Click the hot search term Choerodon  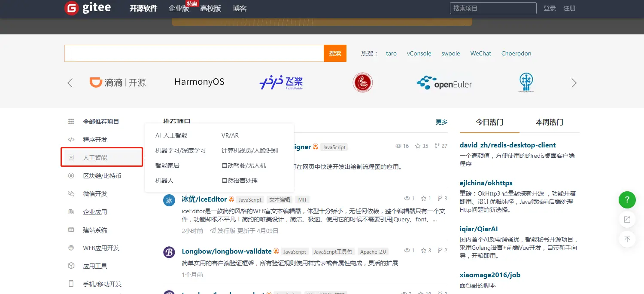point(516,53)
